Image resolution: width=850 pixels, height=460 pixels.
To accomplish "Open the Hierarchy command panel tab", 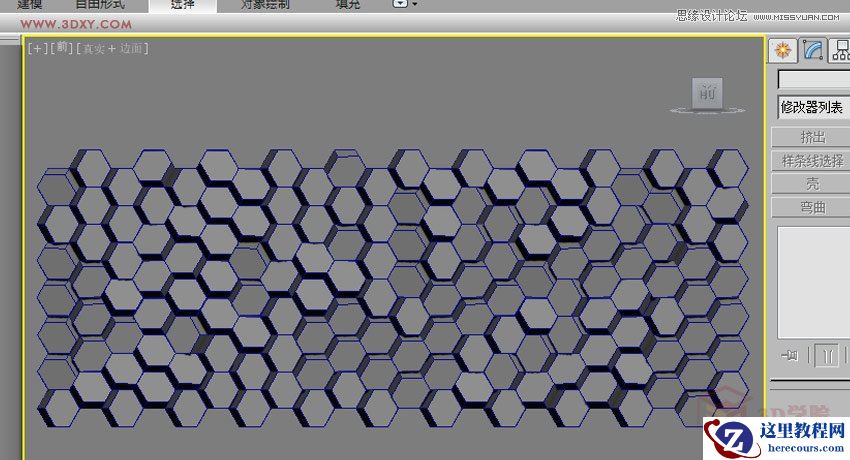I will [x=840, y=50].
